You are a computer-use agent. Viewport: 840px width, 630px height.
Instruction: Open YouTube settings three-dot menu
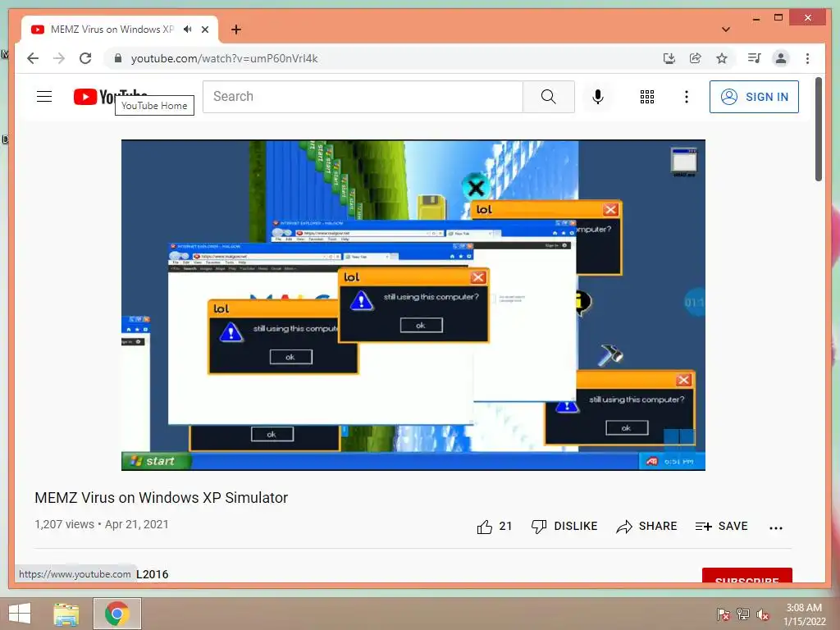687,97
